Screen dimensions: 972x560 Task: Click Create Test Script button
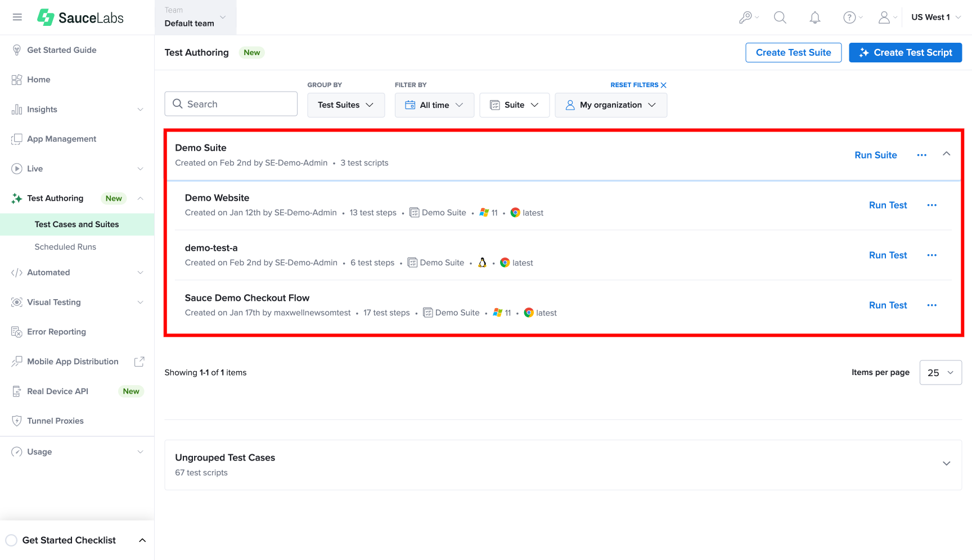tap(905, 53)
